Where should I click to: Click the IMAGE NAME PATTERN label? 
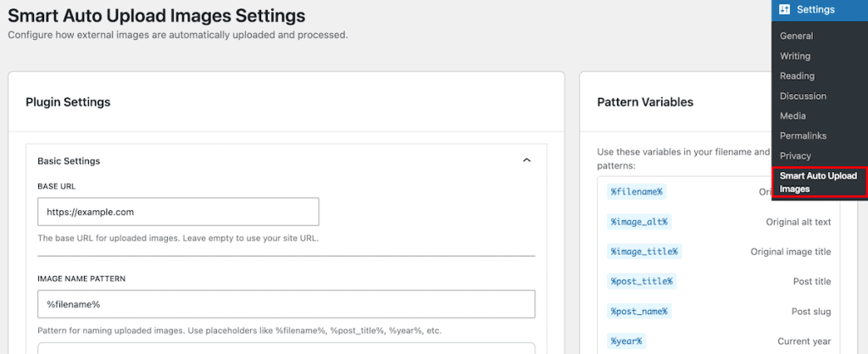pos(81,279)
